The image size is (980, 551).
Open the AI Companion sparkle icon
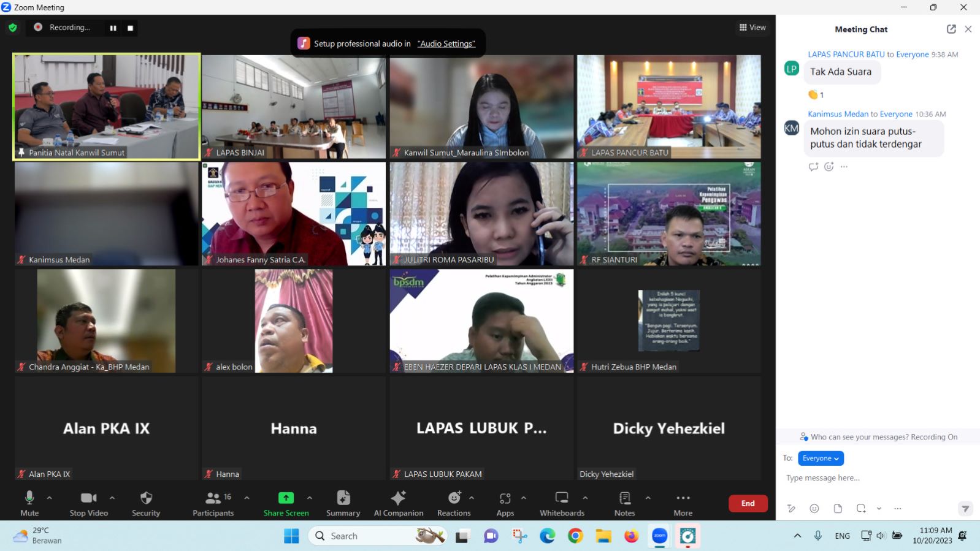pyautogui.click(x=398, y=498)
